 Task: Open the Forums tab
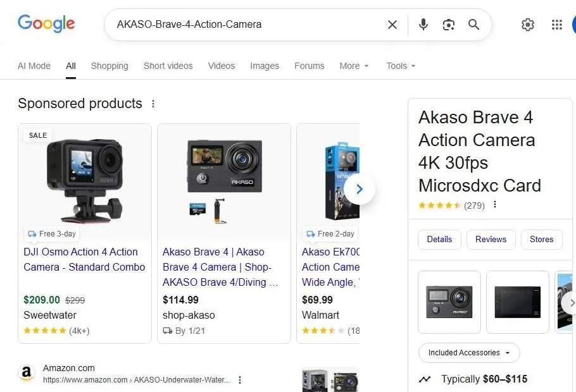pyautogui.click(x=310, y=66)
